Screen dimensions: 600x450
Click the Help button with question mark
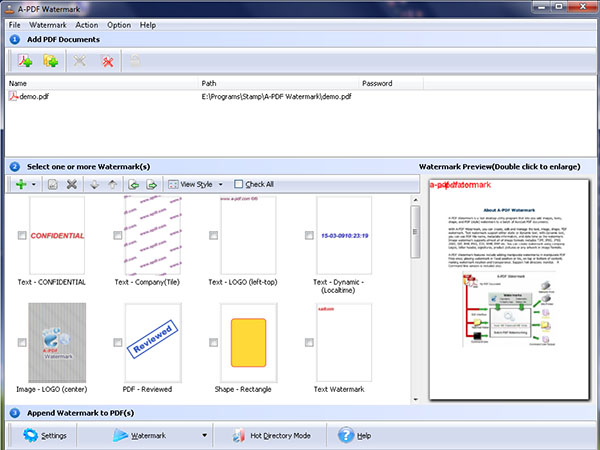pos(354,435)
